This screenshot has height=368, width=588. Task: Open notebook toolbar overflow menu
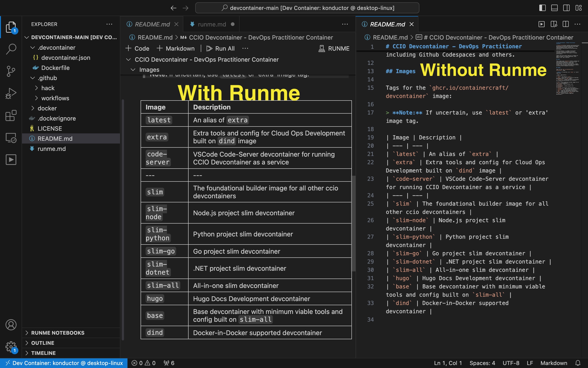click(245, 49)
